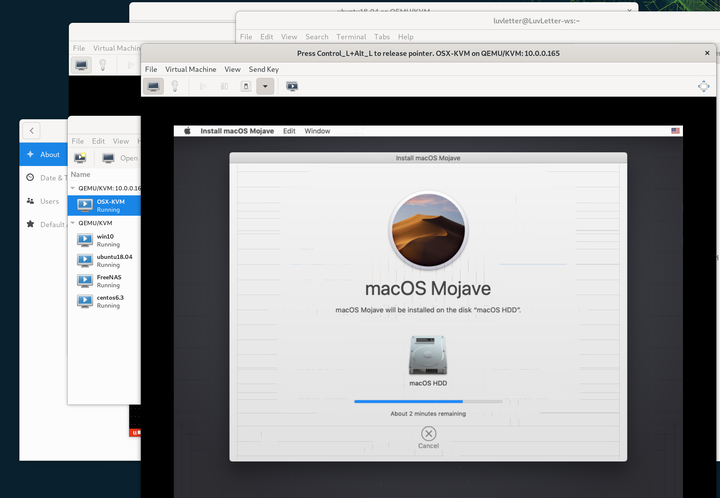Open Search menu in terminal window
The height and width of the screenshot is (498, 720).
tap(317, 37)
